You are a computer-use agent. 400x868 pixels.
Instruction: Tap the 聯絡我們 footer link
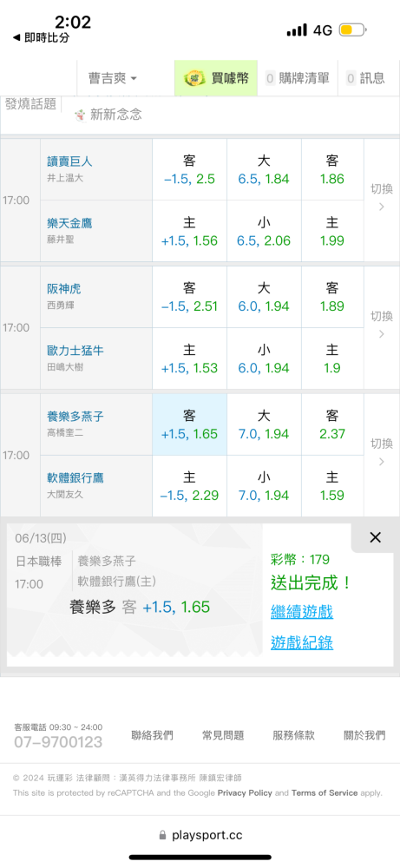pos(152,735)
